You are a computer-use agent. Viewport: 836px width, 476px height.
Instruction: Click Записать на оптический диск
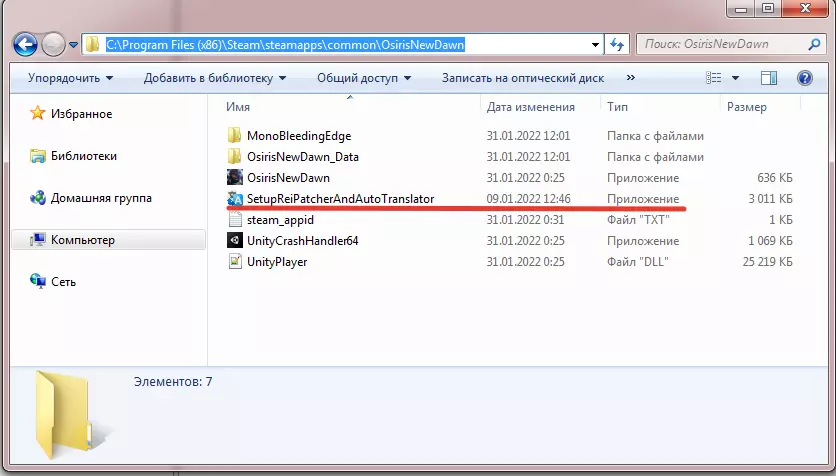(523, 78)
